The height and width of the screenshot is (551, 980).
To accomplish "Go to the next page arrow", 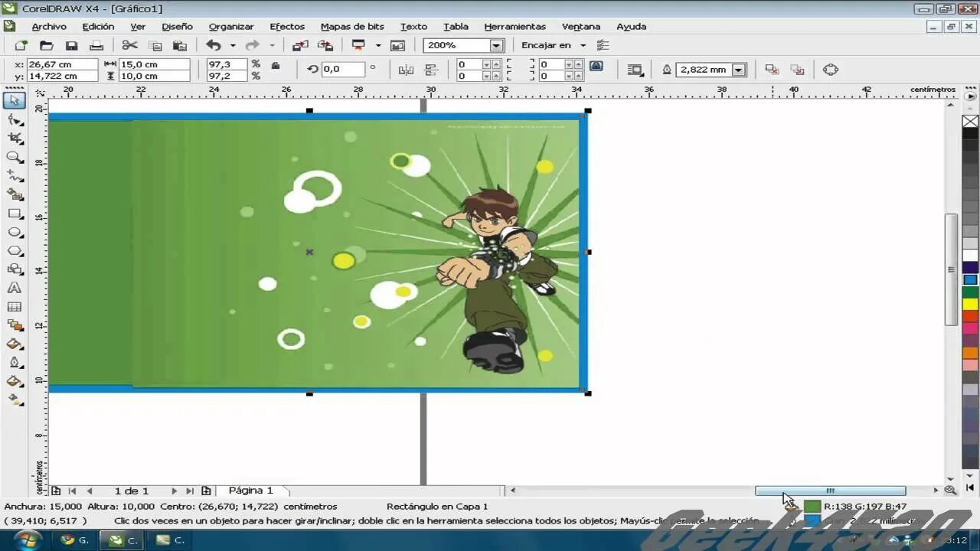I will pyautogui.click(x=174, y=491).
